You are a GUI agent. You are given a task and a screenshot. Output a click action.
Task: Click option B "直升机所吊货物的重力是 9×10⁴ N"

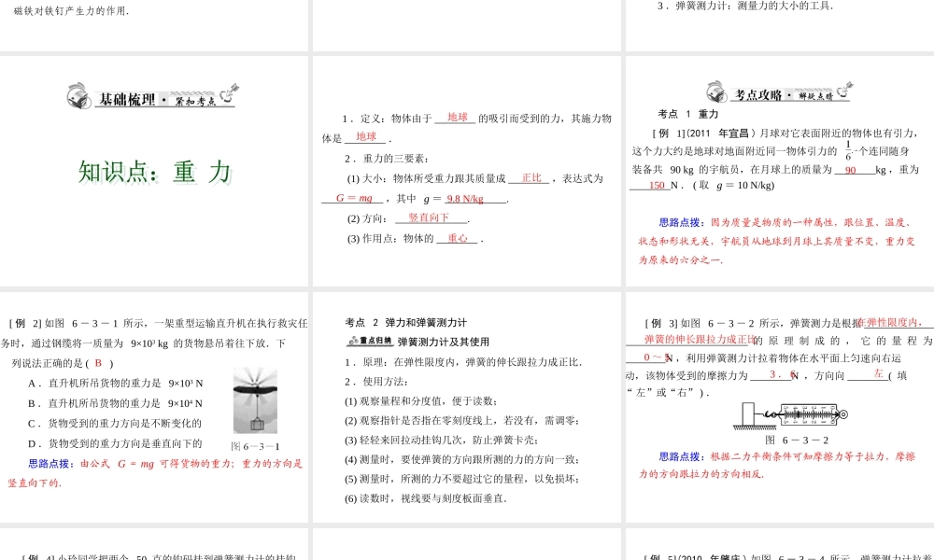(115, 403)
